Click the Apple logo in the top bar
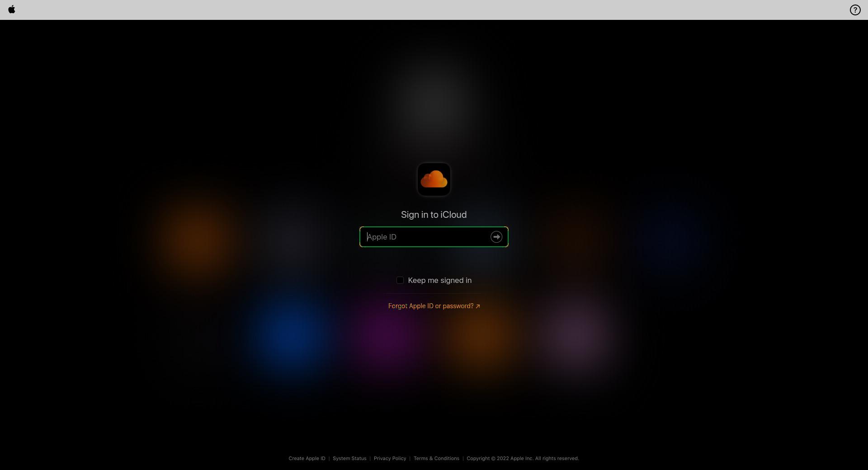868x470 pixels. click(x=12, y=9)
